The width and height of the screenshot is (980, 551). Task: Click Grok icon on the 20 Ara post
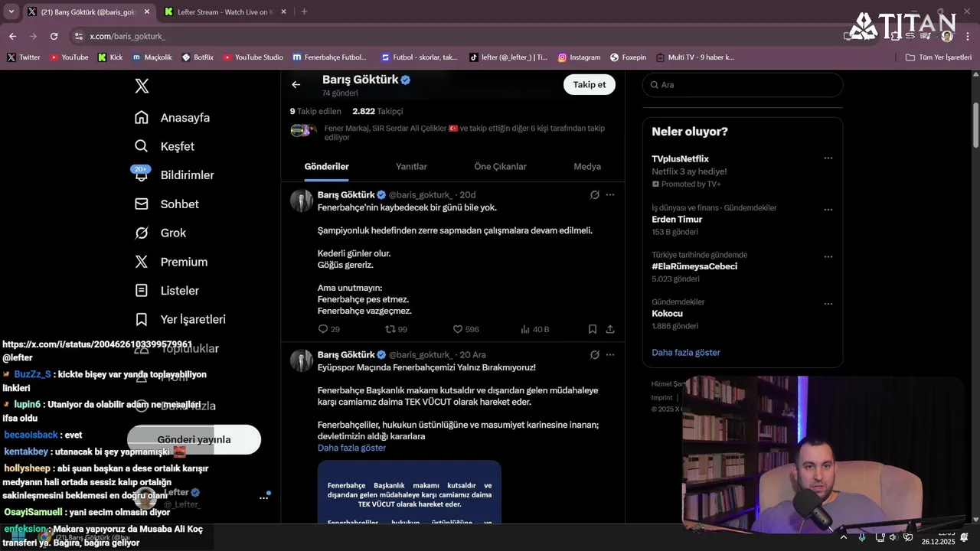pyautogui.click(x=595, y=354)
